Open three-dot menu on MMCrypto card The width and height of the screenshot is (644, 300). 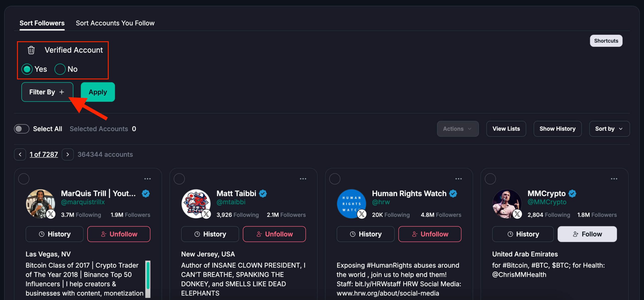coord(614,179)
